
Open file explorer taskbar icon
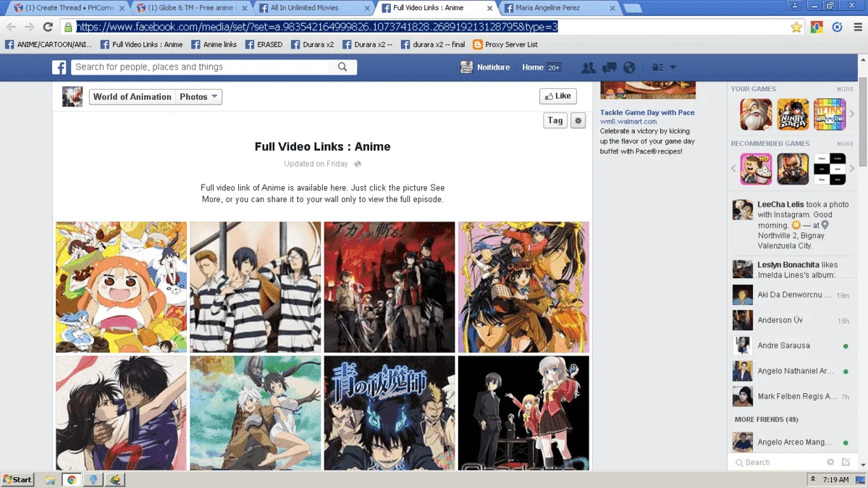[50, 480]
